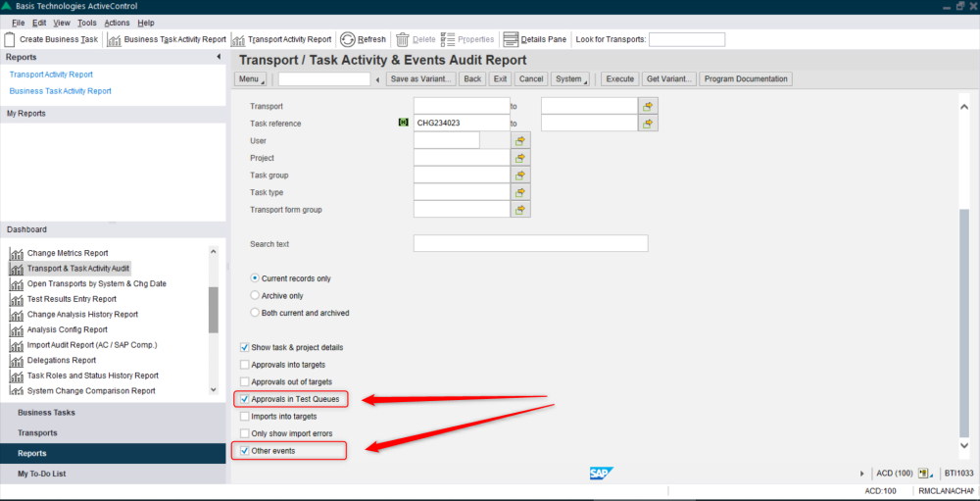This screenshot has width=980, height=501.
Task: Click the Delegations Report chart icon
Action: point(17,360)
